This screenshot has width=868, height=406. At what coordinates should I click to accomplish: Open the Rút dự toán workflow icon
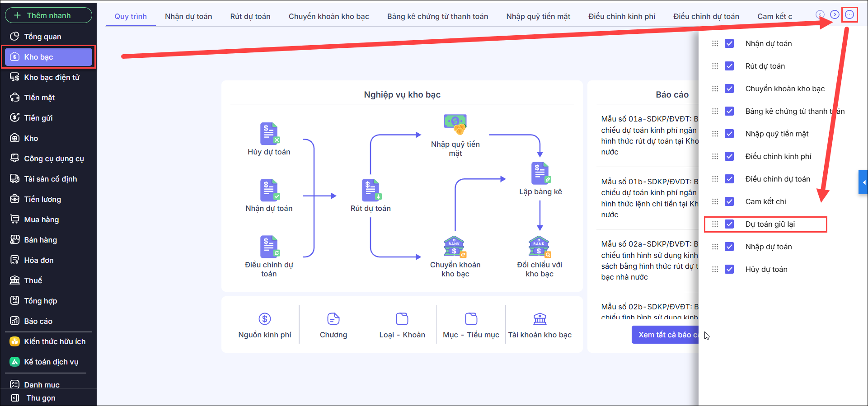pos(371,190)
